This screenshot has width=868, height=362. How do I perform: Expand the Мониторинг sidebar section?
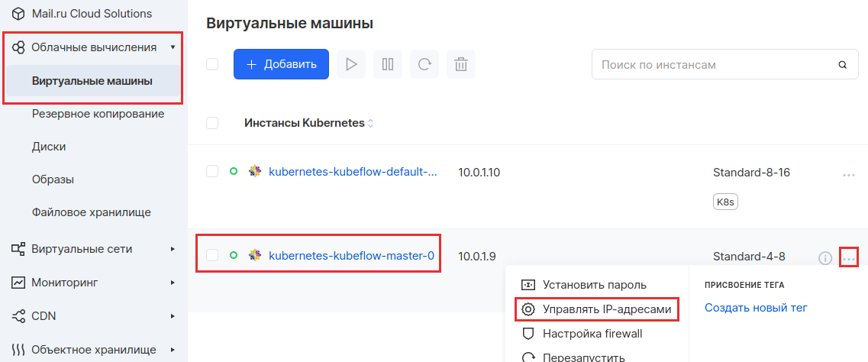tap(173, 283)
